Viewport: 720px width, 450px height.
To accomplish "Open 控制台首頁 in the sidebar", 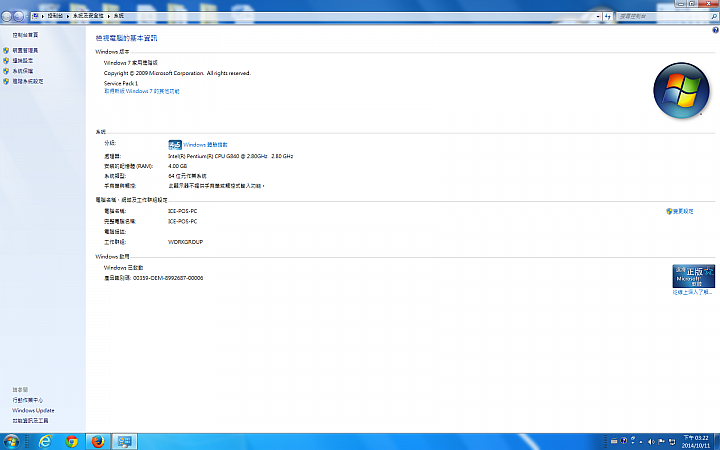I will pyautogui.click(x=25, y=35).
